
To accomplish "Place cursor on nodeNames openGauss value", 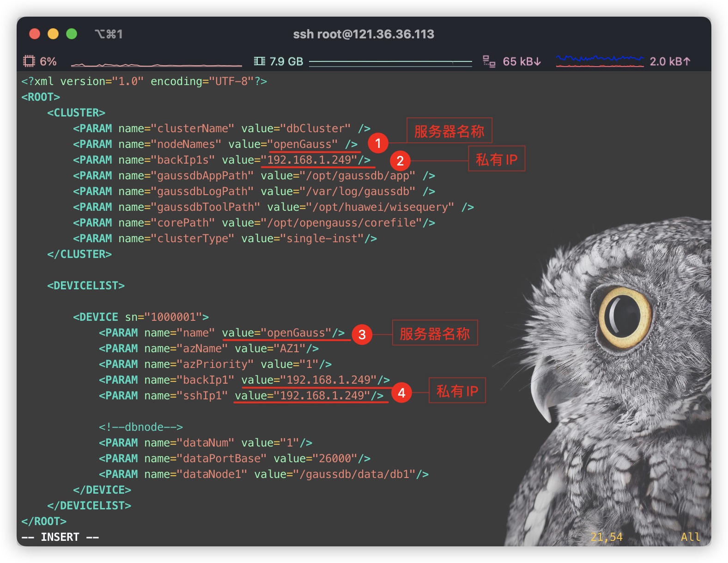I will (303, 144).
